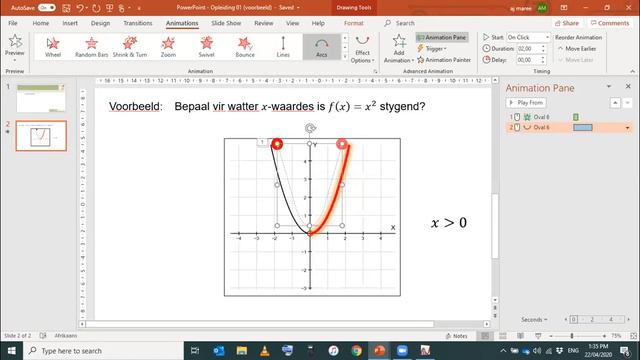
Task: Click the Preview animation star icon
Action: (x=15, y=41)
